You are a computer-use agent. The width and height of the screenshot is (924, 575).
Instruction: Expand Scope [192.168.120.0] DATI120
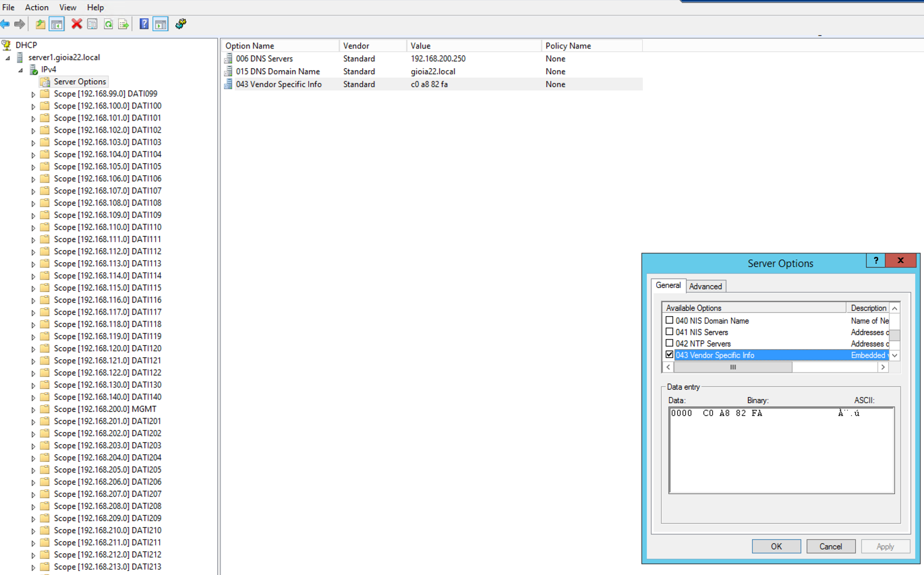[x=33, y=349]
